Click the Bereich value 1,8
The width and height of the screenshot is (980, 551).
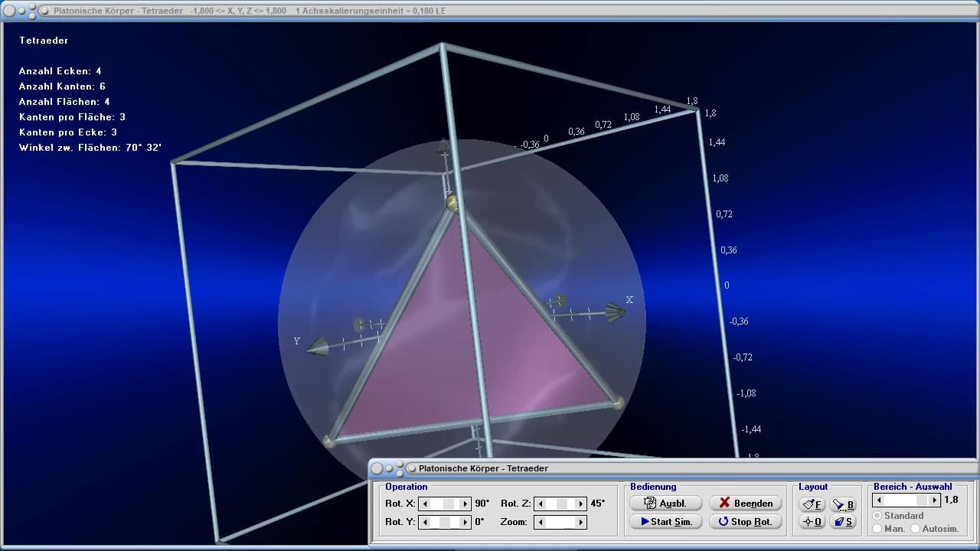(951, 500)
